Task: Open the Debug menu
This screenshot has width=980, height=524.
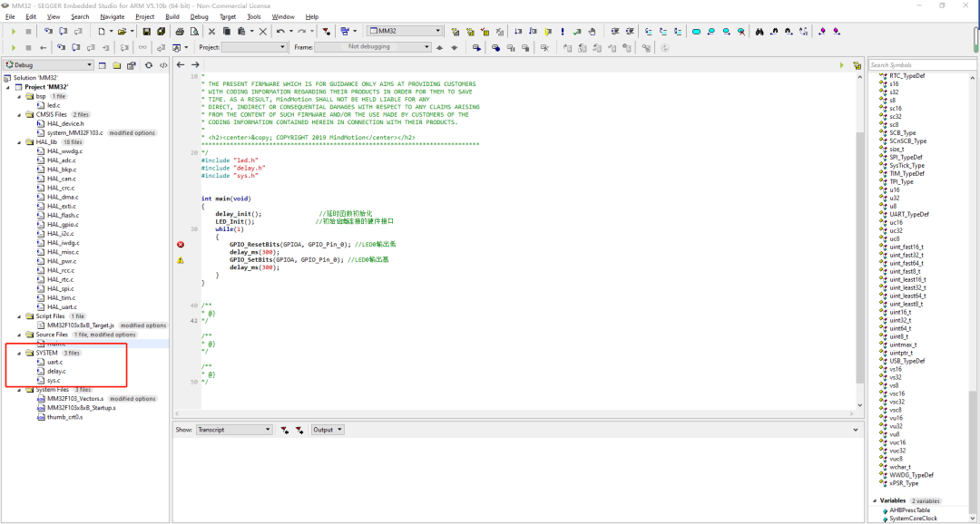Action: click(200, 17)
